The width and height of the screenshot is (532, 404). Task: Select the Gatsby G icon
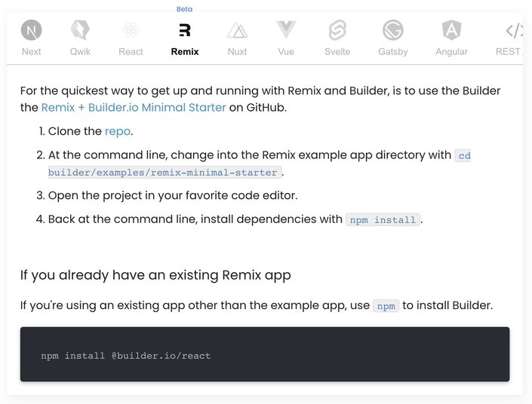393,30
